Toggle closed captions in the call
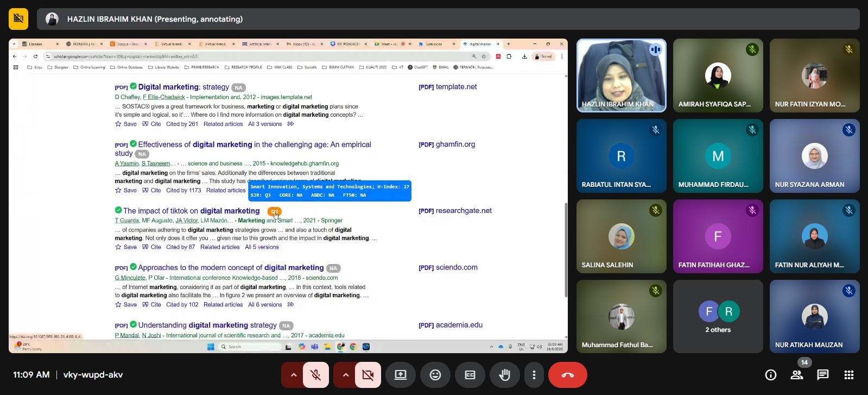868x395 pixels. [470, 375]
